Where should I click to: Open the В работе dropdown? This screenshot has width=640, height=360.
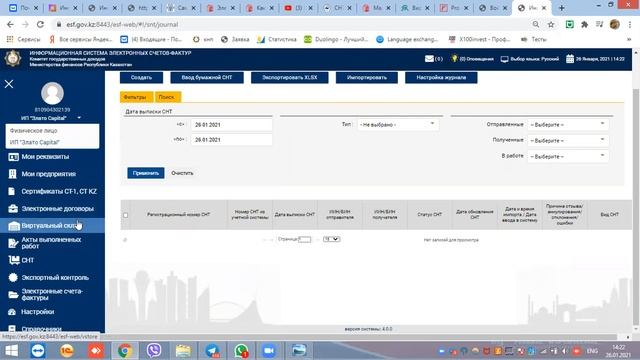click(x=568, y=156)
